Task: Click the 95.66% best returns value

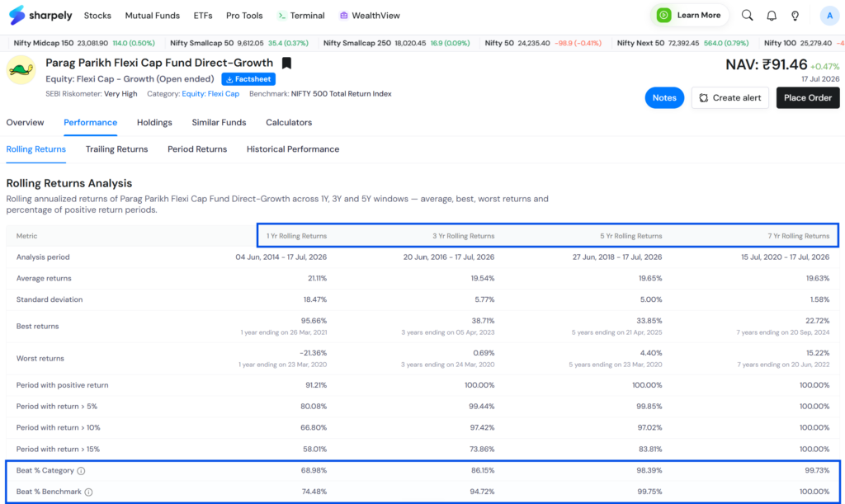Action: click(x=314, y=321)
